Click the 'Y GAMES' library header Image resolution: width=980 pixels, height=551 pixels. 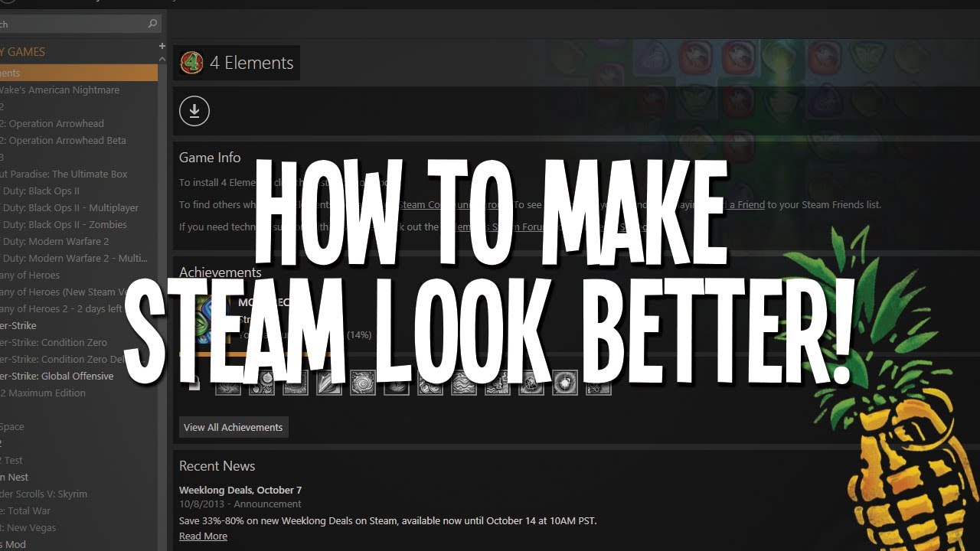23,51
